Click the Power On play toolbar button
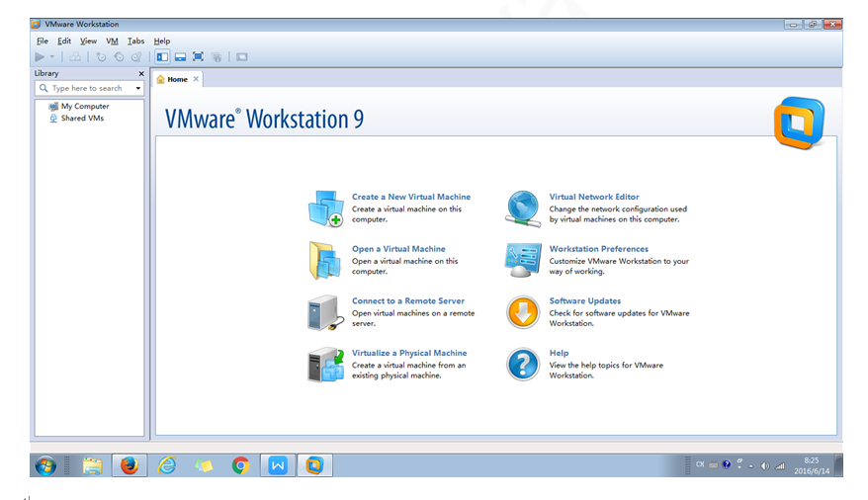The width and height of the screenshot is (868, 500). (40, 56)
